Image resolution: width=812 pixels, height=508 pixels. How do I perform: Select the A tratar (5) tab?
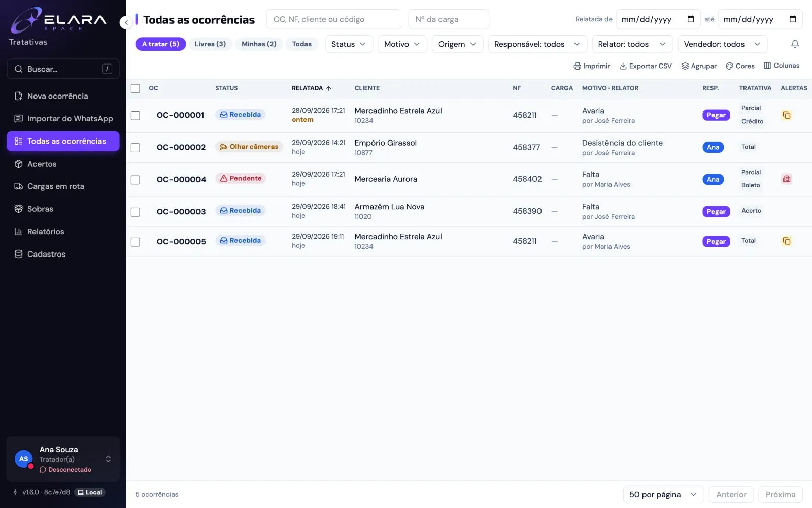(160, 44)
